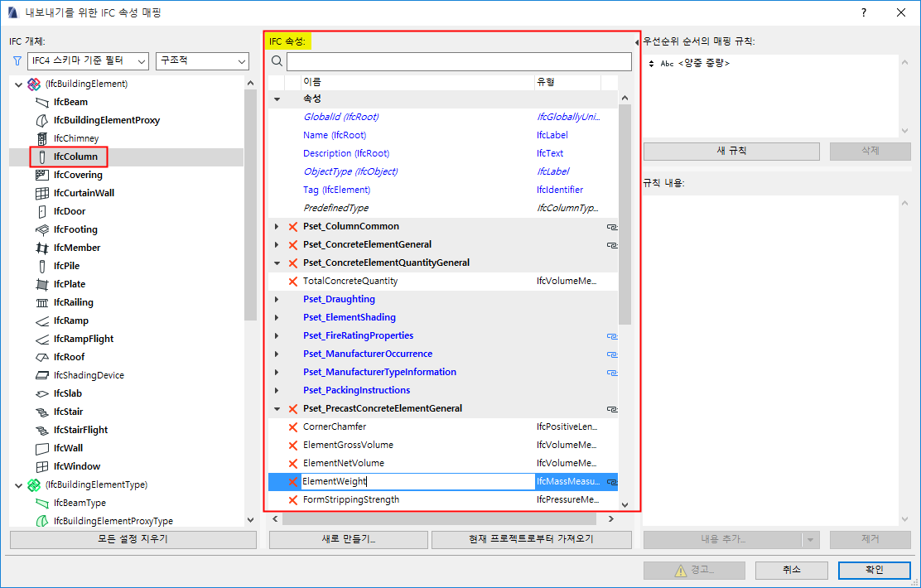
Task: Click the IfcWindow icon
Action: [x=42, y=466]
